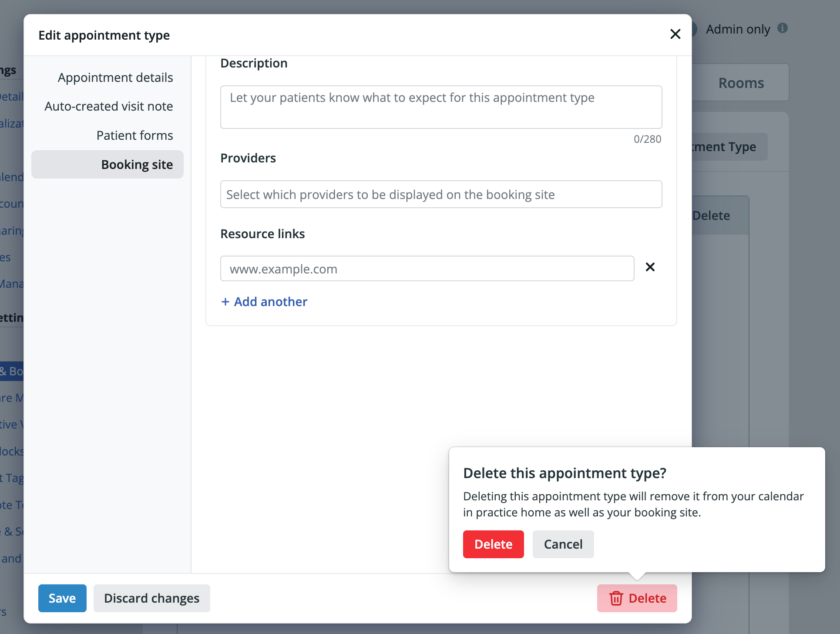Close the Edit appointment type dialog
The width and height of the screenshot is (840, 634).
675,34
